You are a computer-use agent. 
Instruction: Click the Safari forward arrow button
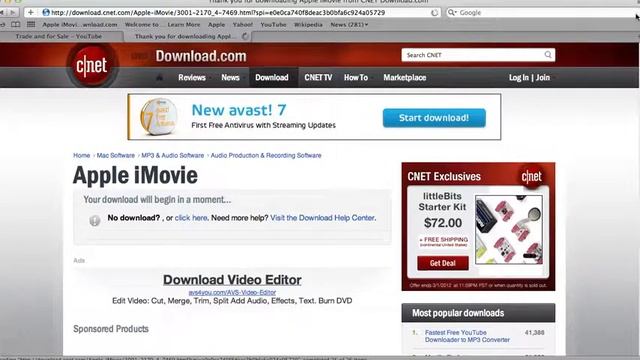point(13,13)
